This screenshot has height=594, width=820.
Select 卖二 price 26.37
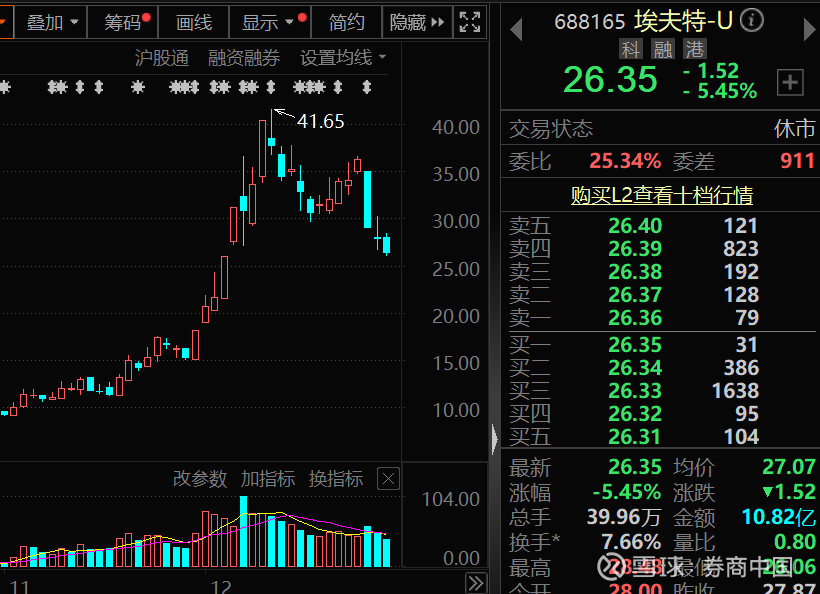click(635, 295)
